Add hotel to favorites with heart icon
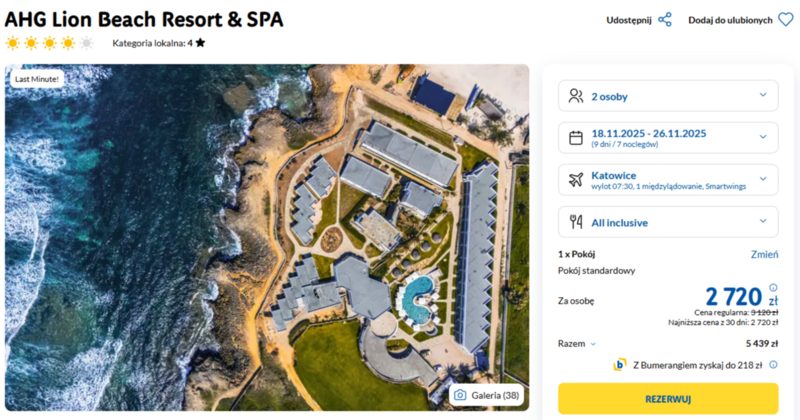Viewport: 800px width, 420px height. 785,19
